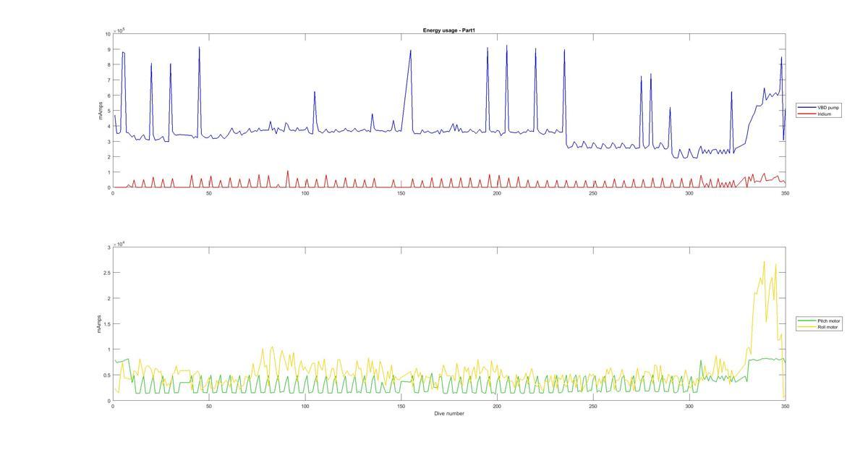The width and height of the screenshot is (868, 450).
Task: Select the "Pitch motor" legend label
Action: point(830,320)
